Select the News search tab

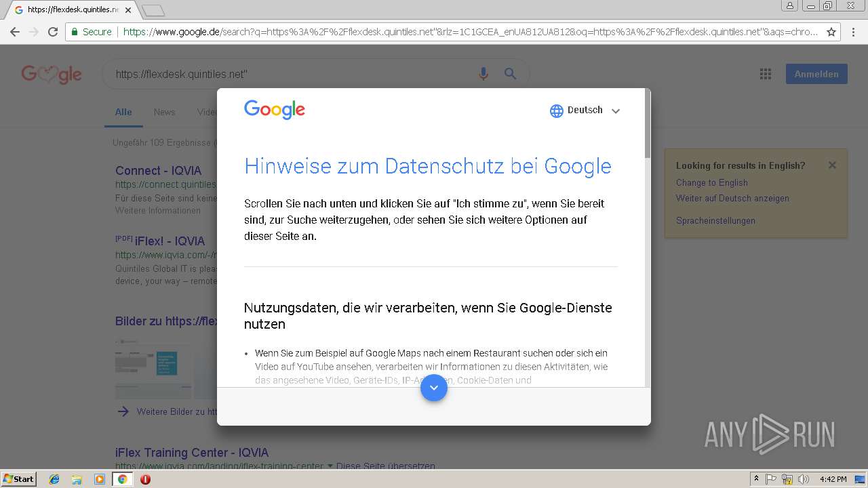(x=164, y=113)
